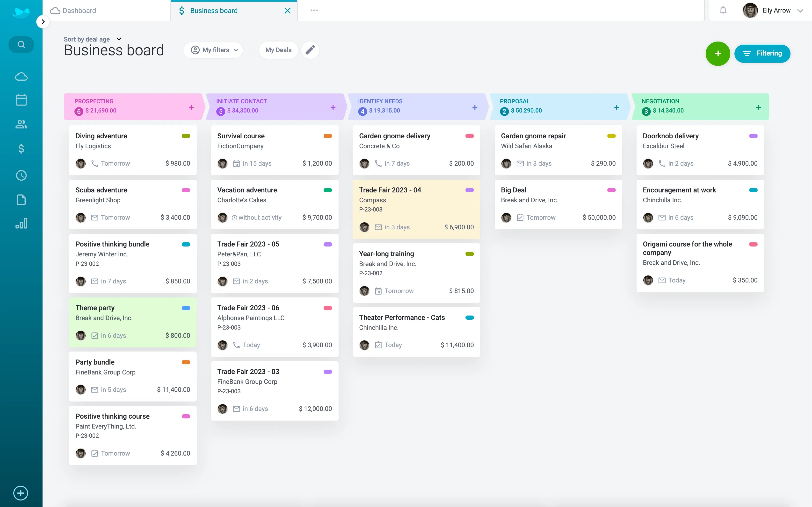Screen dimensions: 812x507
Task: Click the green plus button to add a deal
Action: [717, 54]
